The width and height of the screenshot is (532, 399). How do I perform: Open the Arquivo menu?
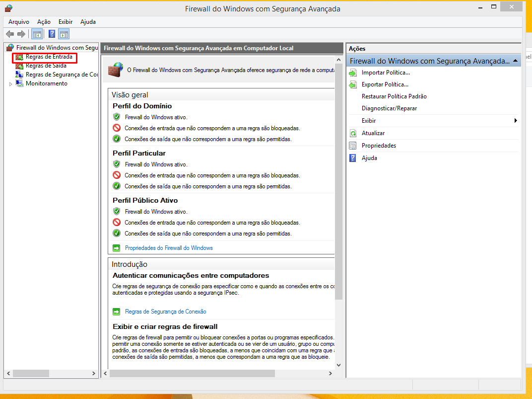(19, 22)
